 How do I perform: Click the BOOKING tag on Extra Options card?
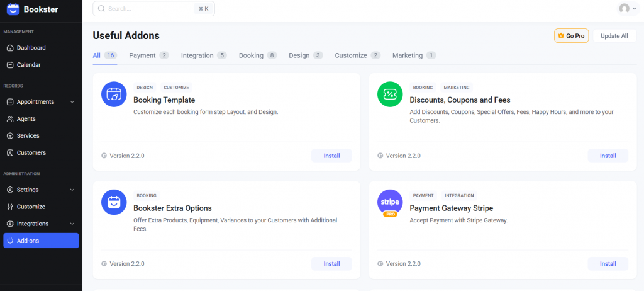(147, 195)
